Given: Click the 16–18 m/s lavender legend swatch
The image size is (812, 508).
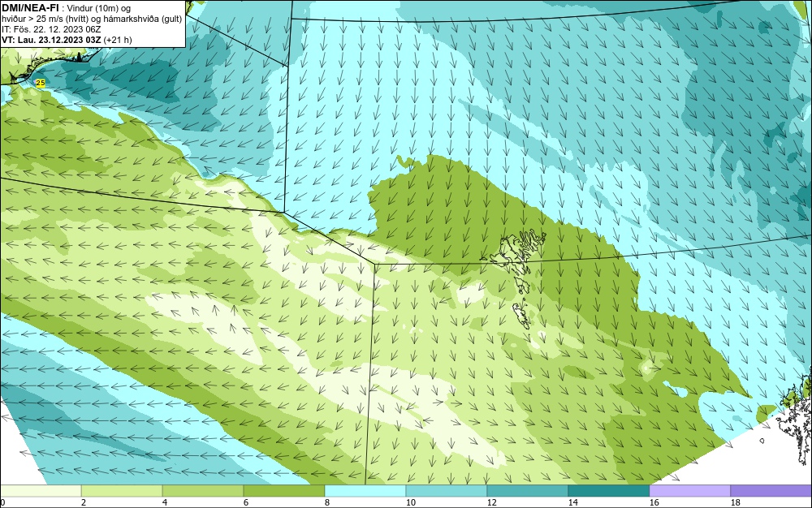Looking at the screenshot, I should pyautogui.click(x=689, y=490).
